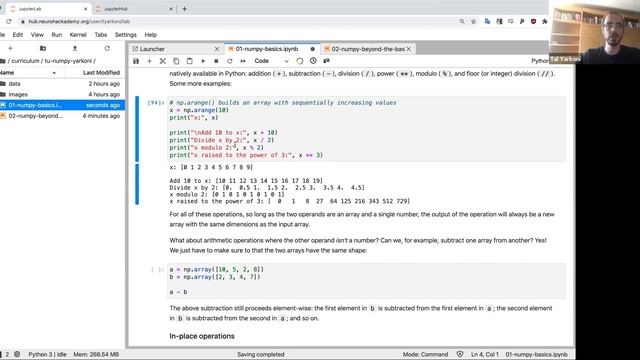Click the clock icon in the notebook toolbar
This screenshot has height=360, width=640.
[313, 61]
